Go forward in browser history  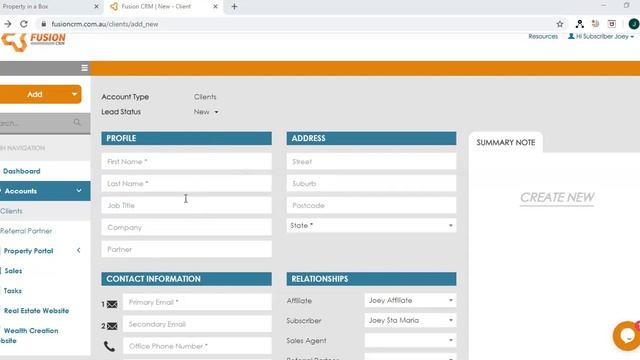8,24
